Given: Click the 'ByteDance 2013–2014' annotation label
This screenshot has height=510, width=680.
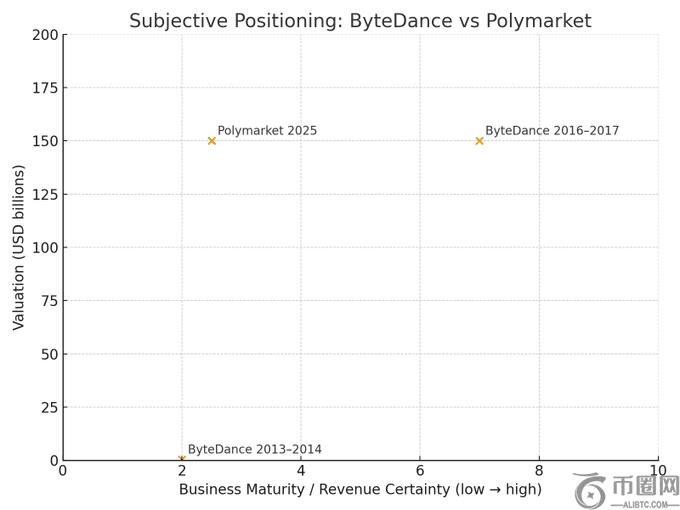Looking at the screenshot, I should [255, 450].
